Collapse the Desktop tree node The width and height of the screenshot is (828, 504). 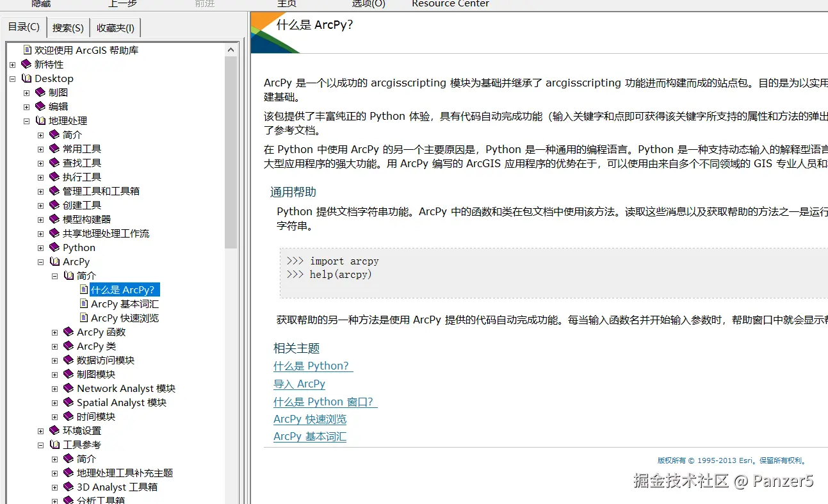[13, 79]
